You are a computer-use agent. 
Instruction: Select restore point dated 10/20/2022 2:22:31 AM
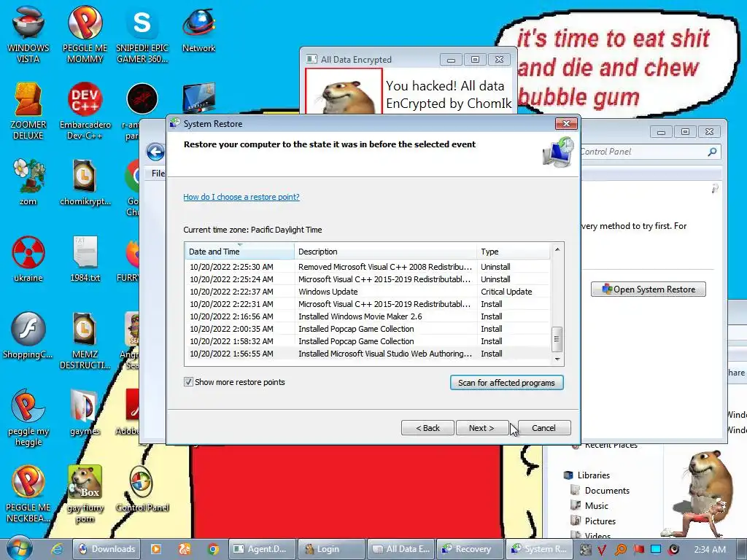coord(368,304)
